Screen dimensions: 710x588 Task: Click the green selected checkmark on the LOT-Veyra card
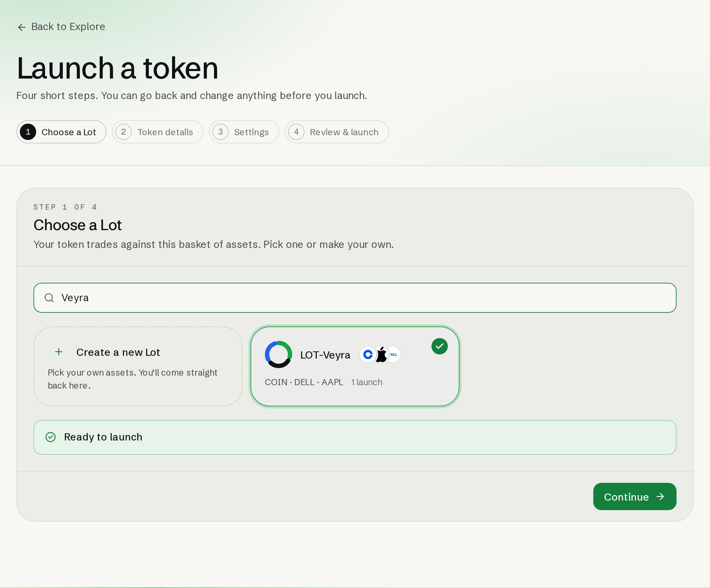(440, 346)
